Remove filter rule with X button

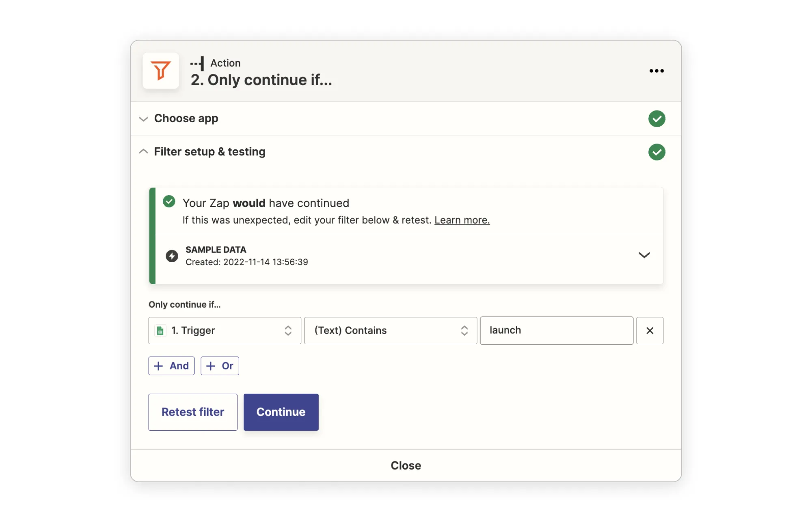[649, 330]
